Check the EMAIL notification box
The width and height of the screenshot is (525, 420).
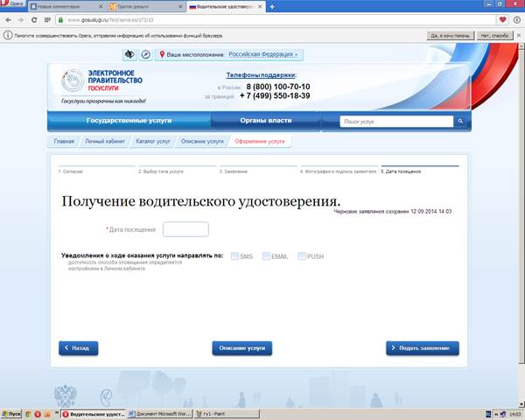(266, 256)
